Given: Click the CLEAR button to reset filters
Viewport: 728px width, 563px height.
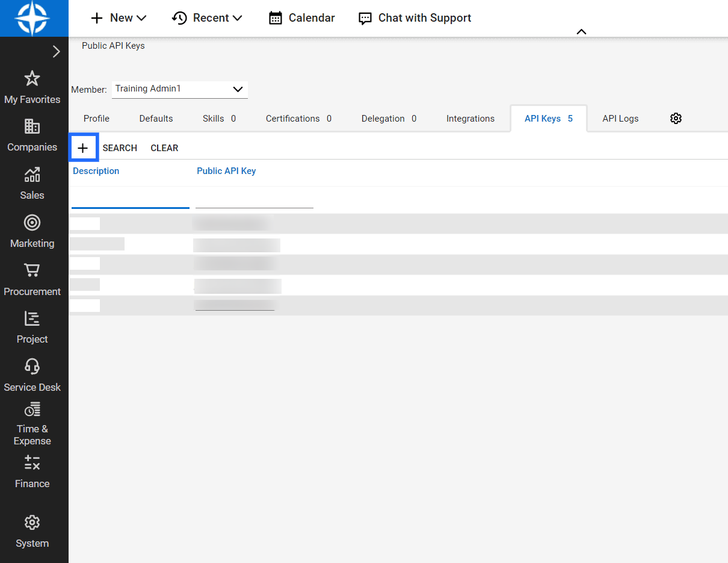Looking at the screenshot, I should click(x=164, y=148).
